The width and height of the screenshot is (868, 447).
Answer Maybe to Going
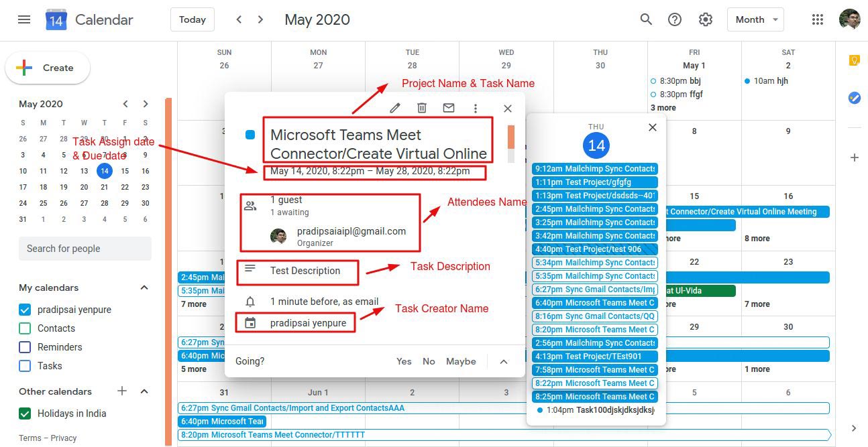click(461, 361)
